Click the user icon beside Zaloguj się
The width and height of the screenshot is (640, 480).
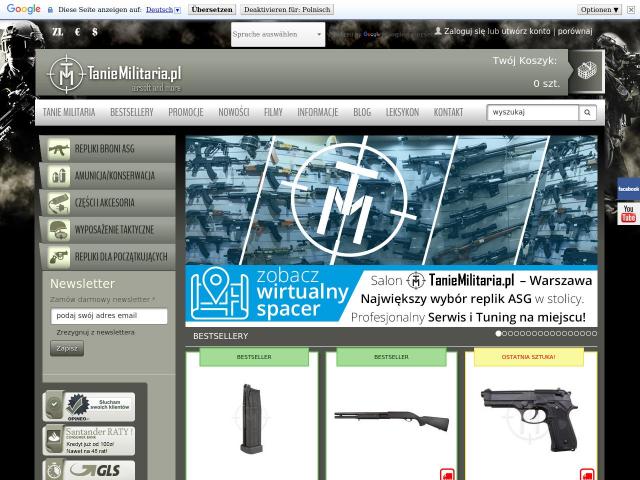click(x=438, y=31)
